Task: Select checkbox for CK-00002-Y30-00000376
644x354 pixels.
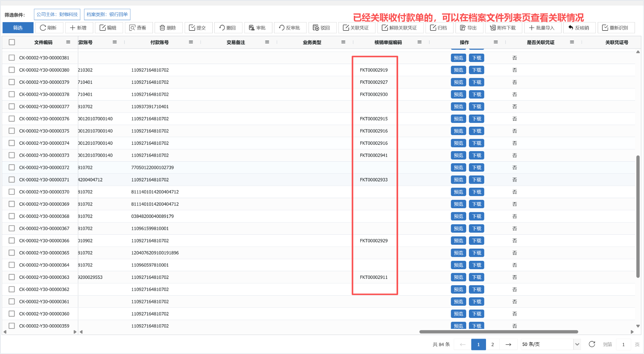Action: point(12,119)
